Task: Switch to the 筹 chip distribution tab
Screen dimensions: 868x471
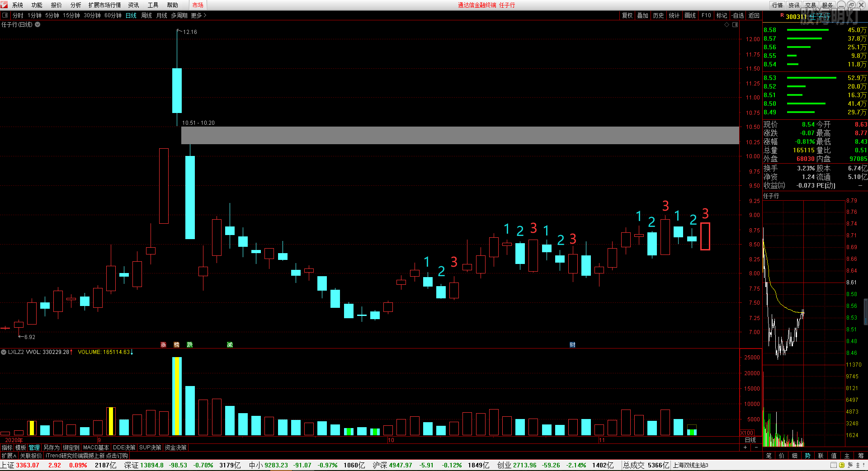Action: coord(861,456)
